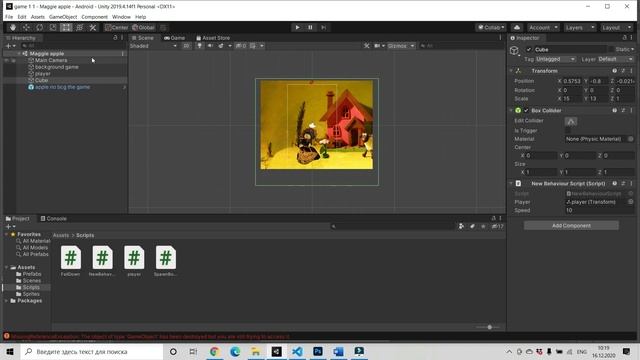The image size is (640, 360).
Task: Select the Rotate tool in toolbar
Action: click(40, 27)
